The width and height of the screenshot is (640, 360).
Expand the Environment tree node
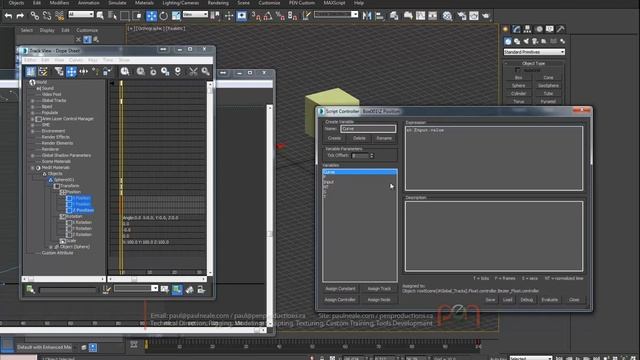33,131
